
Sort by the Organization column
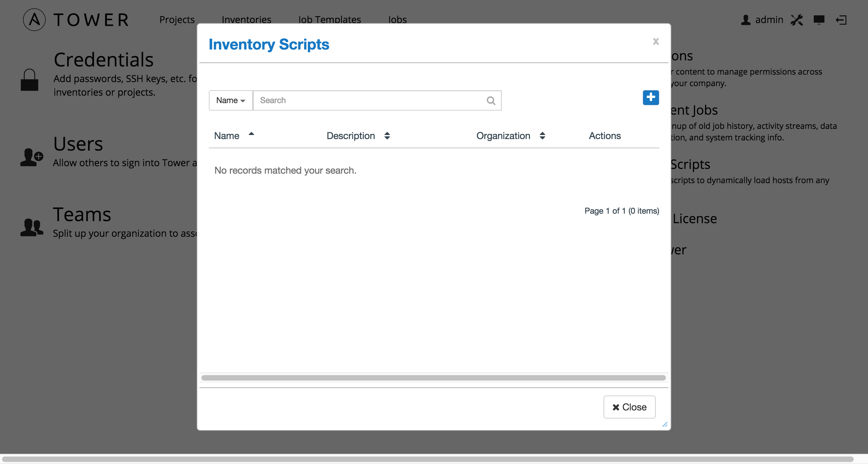coord(511,136)
